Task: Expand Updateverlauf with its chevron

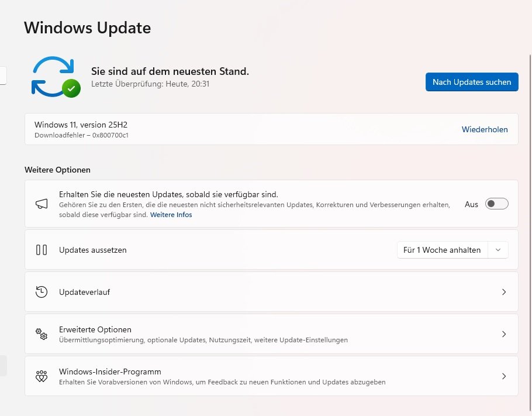Action: pos(504,292)
